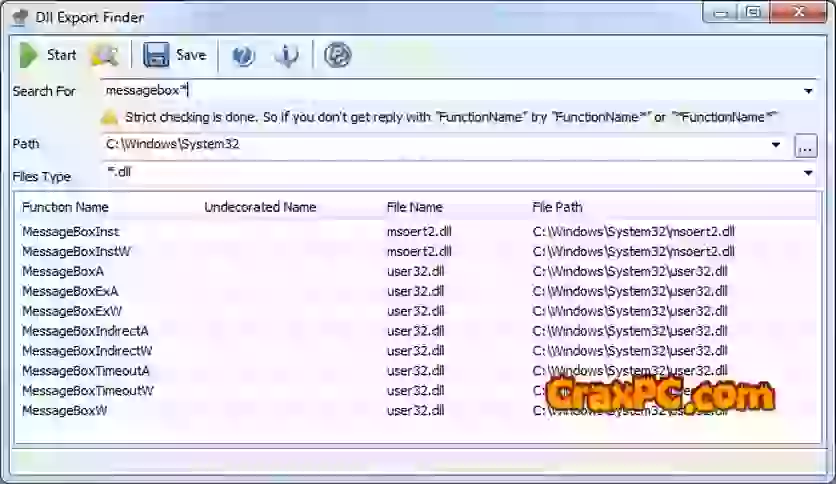Maximize the Dll Export Finder window
This screenshot has width=836, height=484.
[x=753, y=13]
